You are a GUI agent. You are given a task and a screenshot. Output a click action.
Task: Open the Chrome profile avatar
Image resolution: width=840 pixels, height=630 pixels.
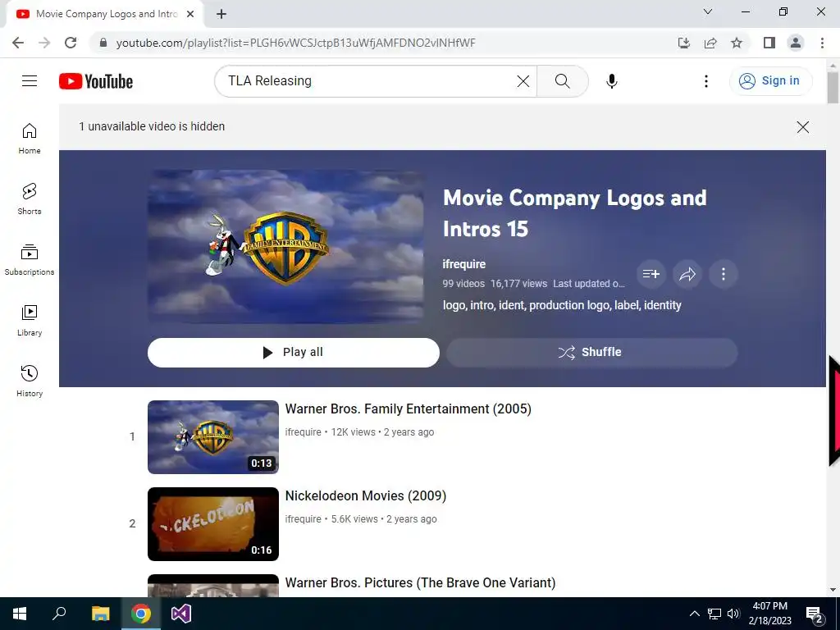(x=796, y=43)
